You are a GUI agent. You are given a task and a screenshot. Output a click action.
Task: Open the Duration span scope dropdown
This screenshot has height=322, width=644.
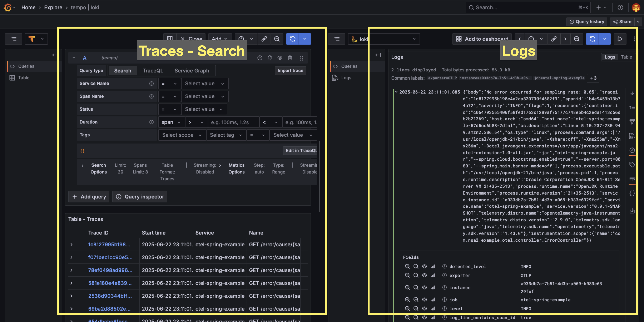171,122
